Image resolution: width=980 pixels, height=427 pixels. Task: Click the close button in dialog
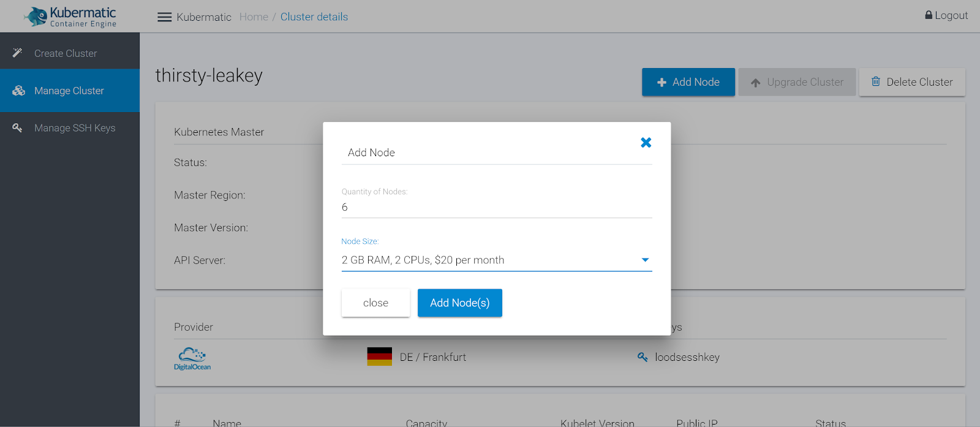click(375, 303)
